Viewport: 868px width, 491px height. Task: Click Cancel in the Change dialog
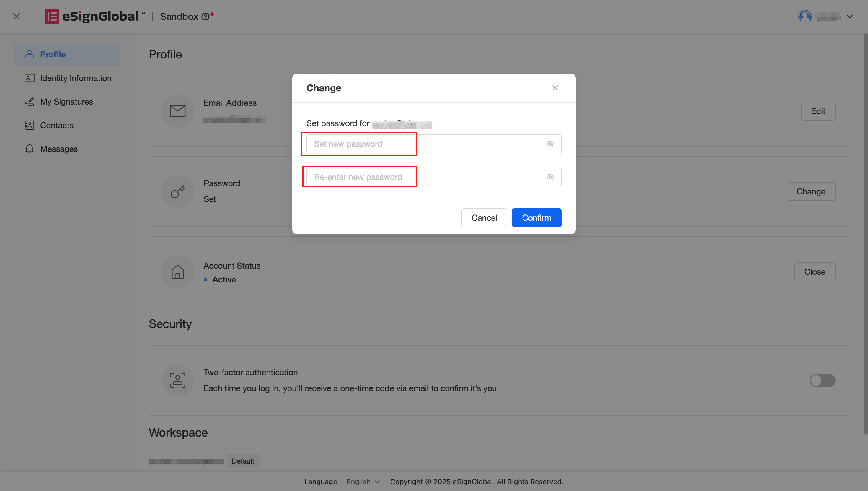(484, 218)
